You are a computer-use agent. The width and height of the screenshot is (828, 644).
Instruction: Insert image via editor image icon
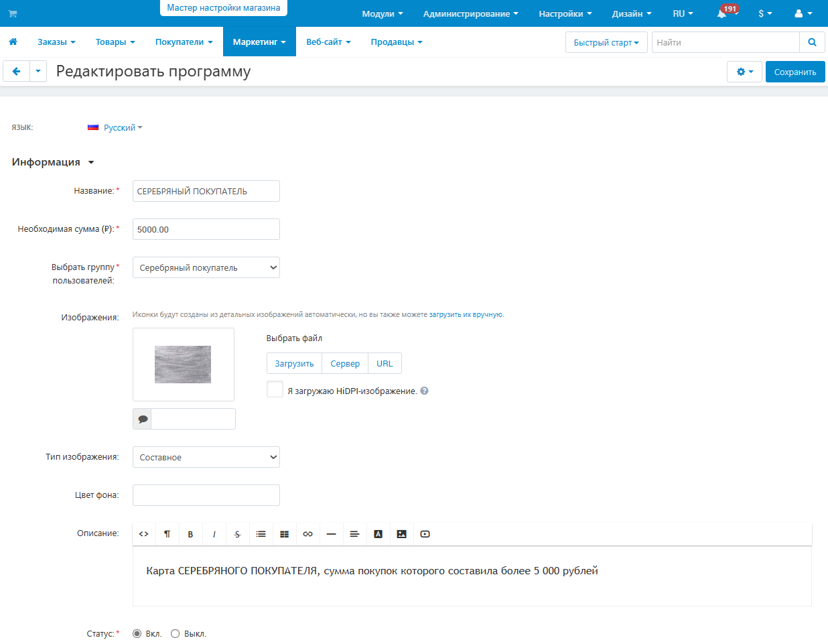tap(401, 534)
